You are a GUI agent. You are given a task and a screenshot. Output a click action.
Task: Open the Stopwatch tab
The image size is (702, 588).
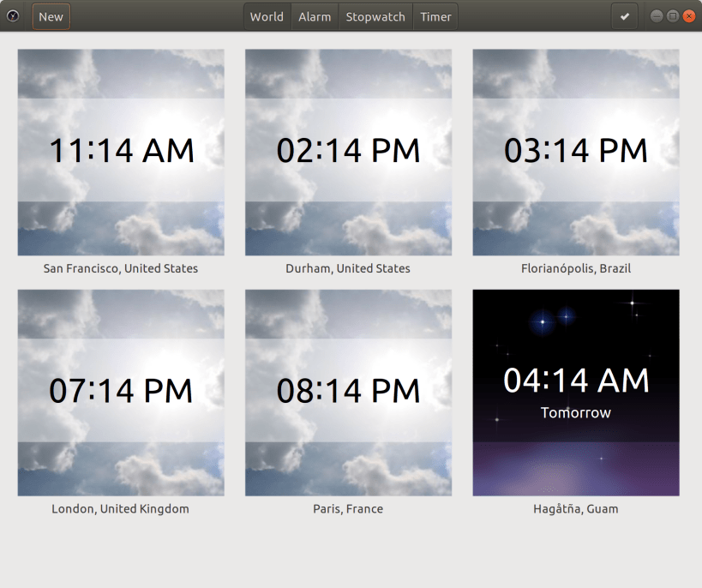(x=375, y=16)
